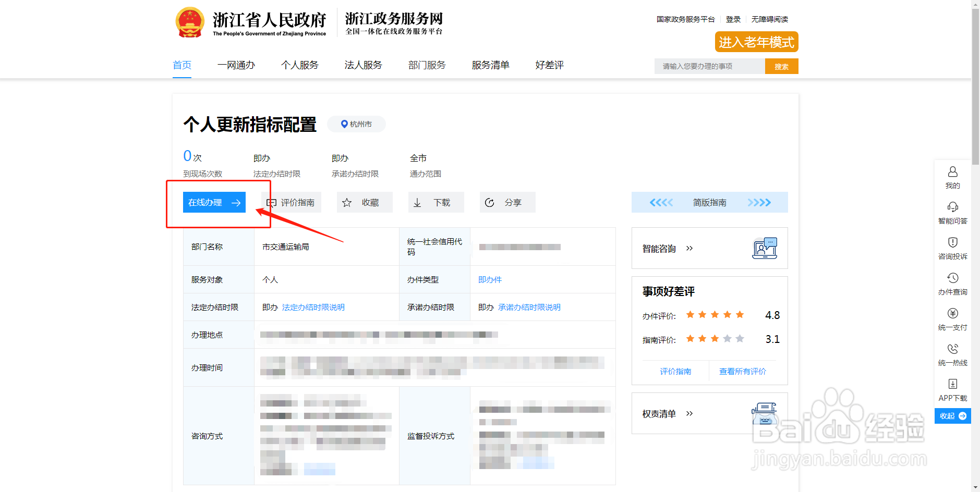The height and width of the screenshot is (492, 980).
Task: Click 进入老年模式 button
Action: coord(756,42)
